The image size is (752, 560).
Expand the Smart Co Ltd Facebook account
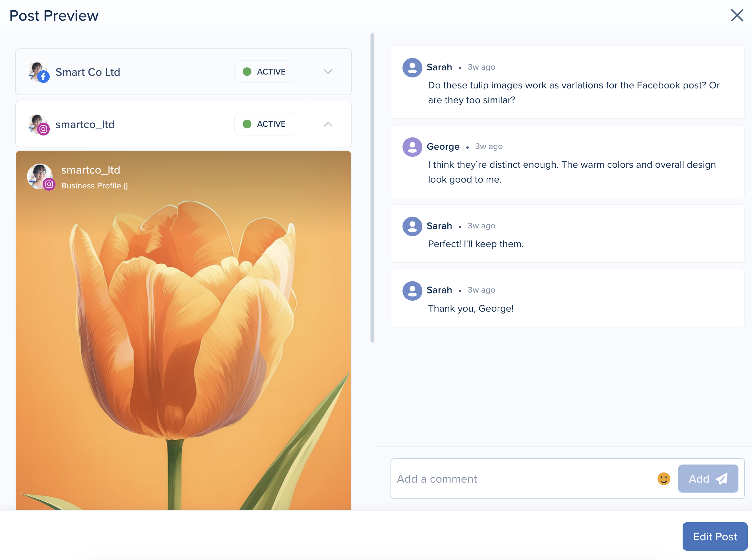coord(328,72)
